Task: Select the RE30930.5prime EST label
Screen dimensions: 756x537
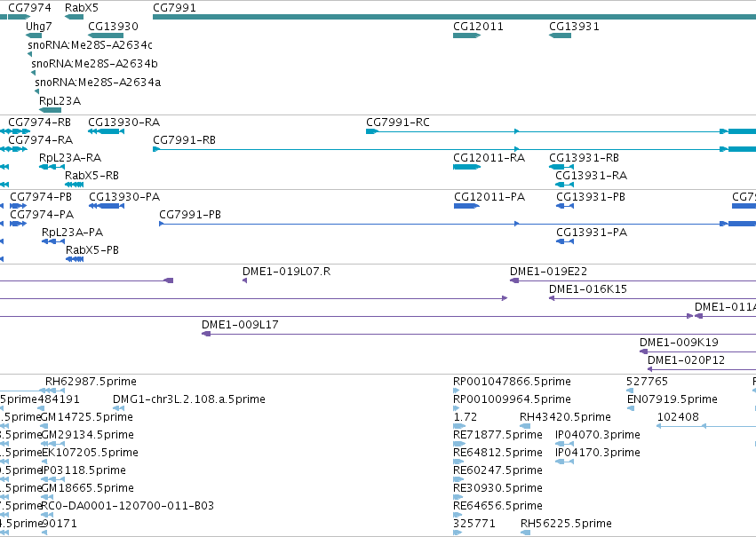Action: (498, 488)
